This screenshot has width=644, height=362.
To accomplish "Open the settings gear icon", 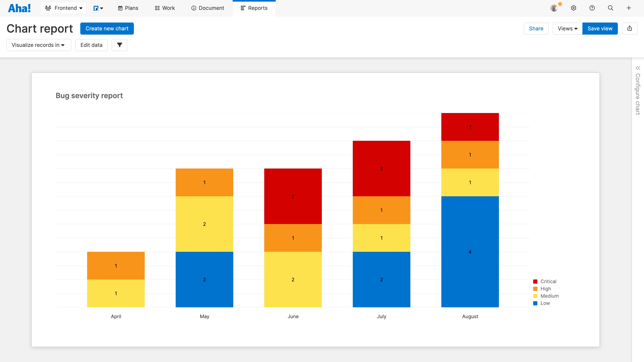I will pos(574,8).
